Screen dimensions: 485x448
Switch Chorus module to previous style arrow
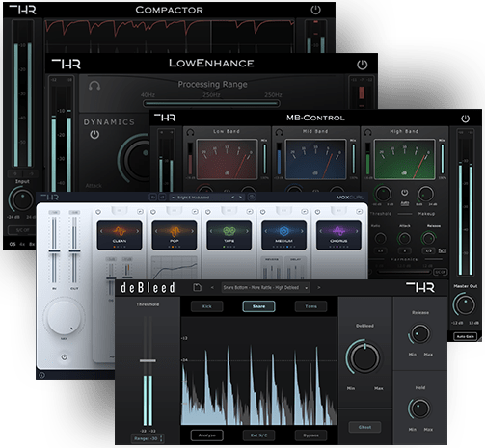pyautogui.click(x=320, y=231)
